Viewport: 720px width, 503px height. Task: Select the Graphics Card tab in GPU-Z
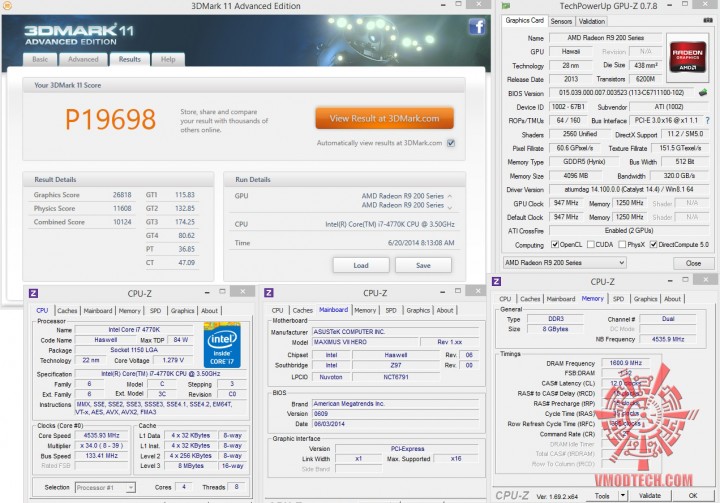coord(524,21)
